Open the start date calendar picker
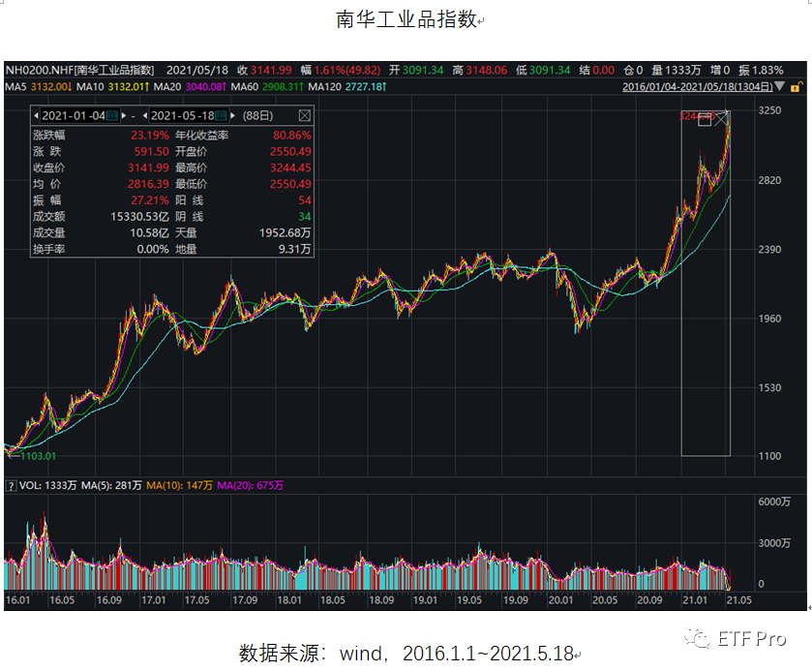 [110, 114]
